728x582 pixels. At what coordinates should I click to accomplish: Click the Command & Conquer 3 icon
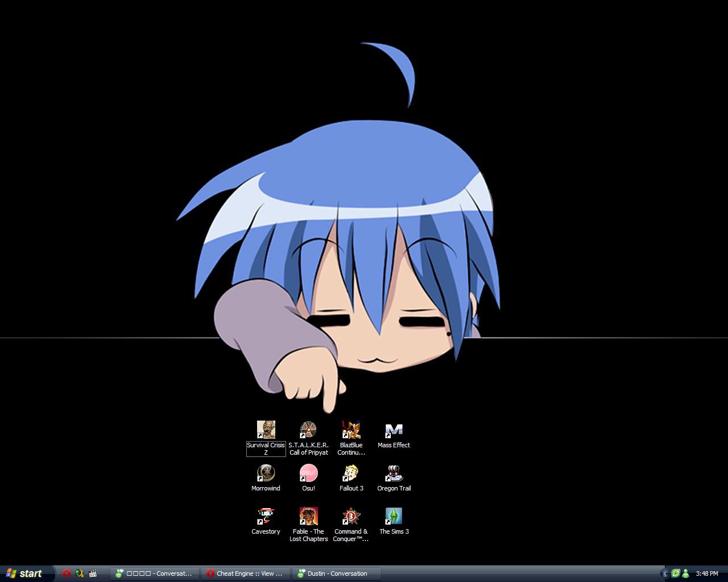pyautogui.click(x=351, y=517)
